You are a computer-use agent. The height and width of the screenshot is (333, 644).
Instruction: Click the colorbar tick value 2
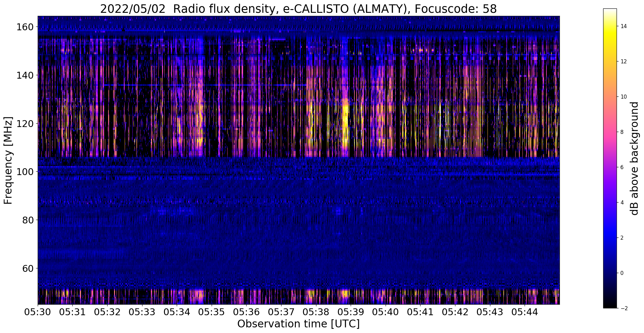[622, 238]
